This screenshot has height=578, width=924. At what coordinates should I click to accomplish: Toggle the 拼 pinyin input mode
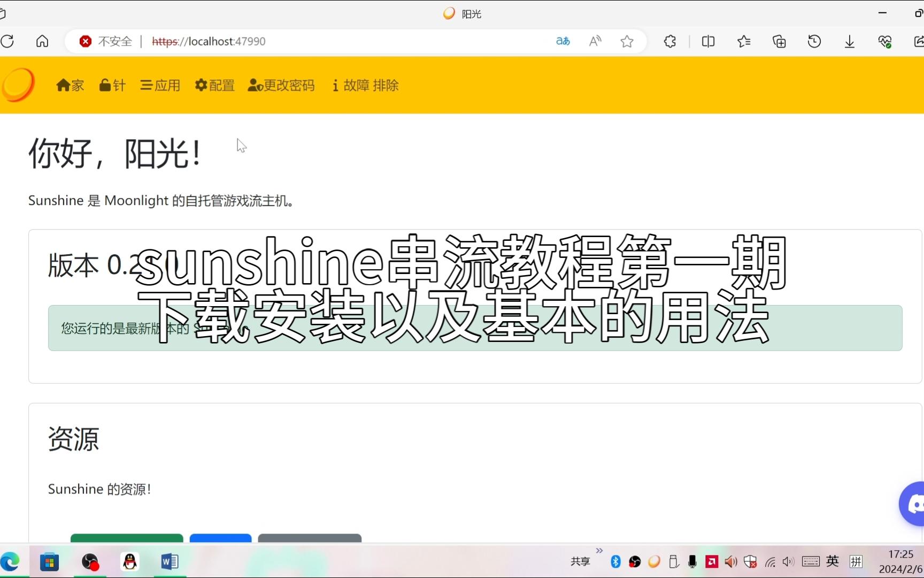click(x=856, y=561)
